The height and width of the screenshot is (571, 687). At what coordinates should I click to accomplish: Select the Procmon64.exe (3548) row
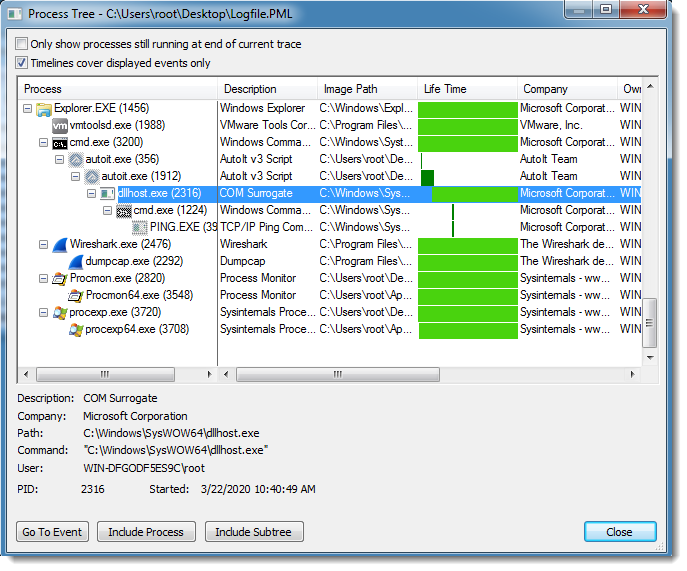point(329,296)
